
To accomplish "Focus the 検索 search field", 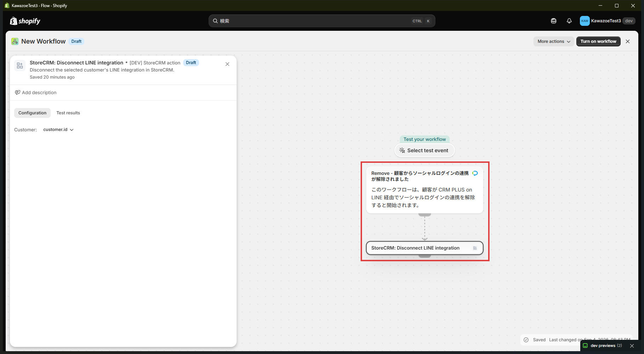I will tap(322, 21).
